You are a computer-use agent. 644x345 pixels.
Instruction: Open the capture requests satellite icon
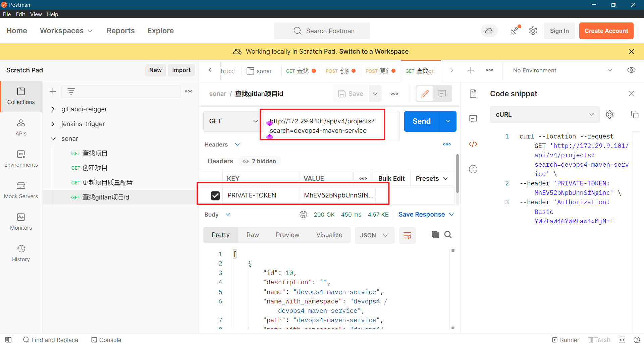[x=515, y=31]
